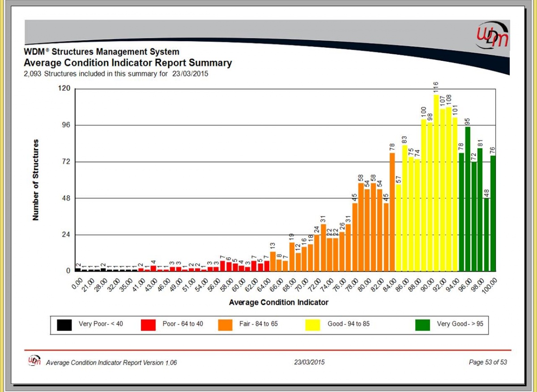Click the tallest yellow bar labeled 116
Image resolution: width=537 pixels, height=392 pixels.
436,183
